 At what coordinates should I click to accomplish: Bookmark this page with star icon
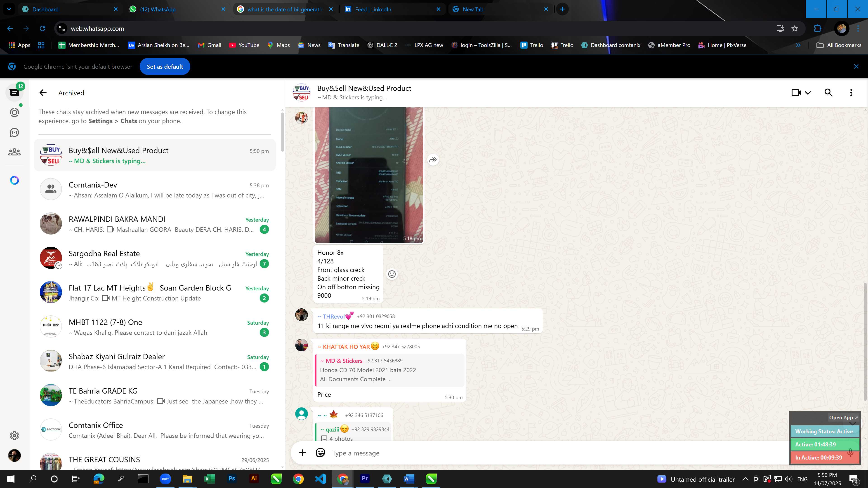pos(795,29)
